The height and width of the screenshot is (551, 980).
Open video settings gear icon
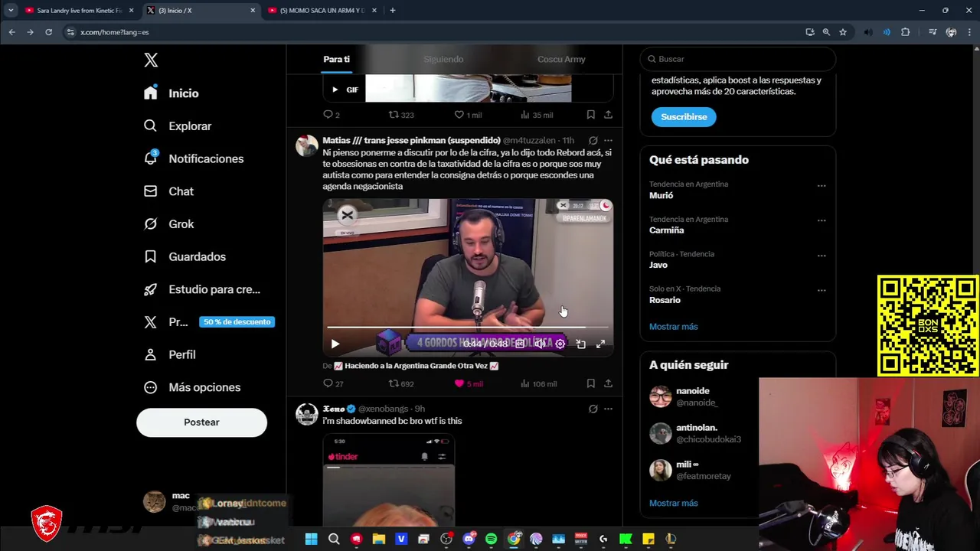560,344
